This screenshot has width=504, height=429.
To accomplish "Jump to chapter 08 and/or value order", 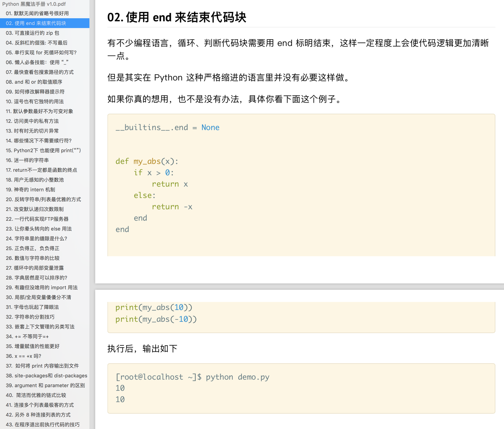I will pyautogui.click(x=34, y=82).
